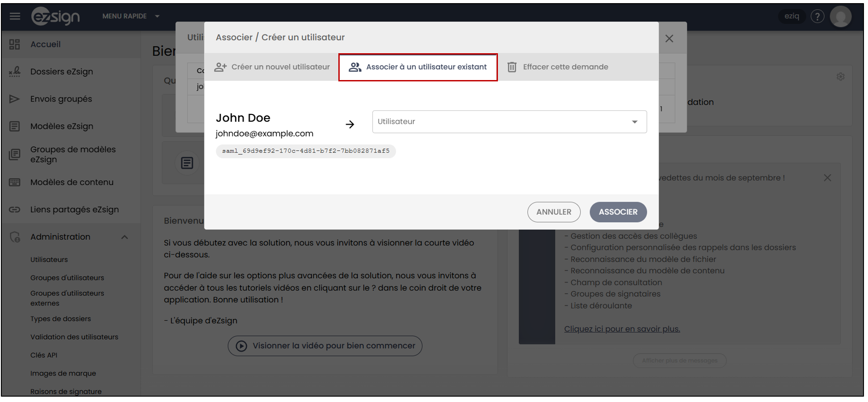This screenshot has width=868, height=402.
Task: Click the Accueil dashboard icon
Action: pos(15,44)
